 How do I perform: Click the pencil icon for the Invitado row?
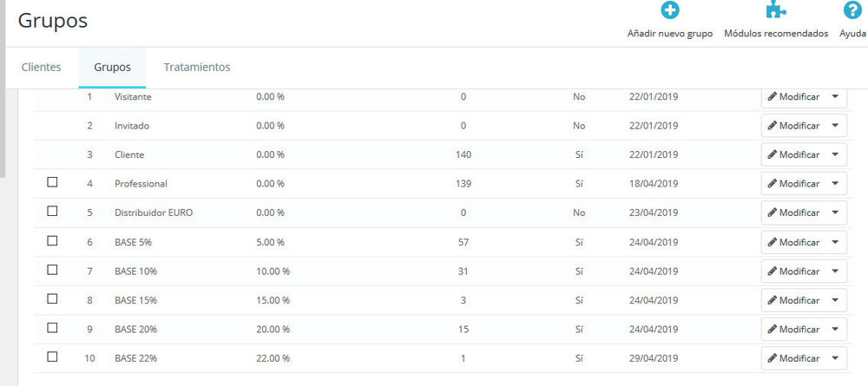click(x=773, y=126)
